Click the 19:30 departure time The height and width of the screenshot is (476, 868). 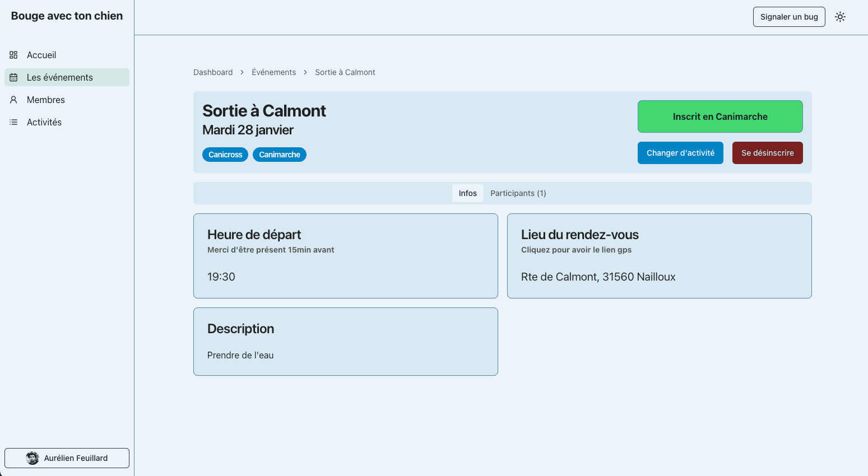coord(221,277)
